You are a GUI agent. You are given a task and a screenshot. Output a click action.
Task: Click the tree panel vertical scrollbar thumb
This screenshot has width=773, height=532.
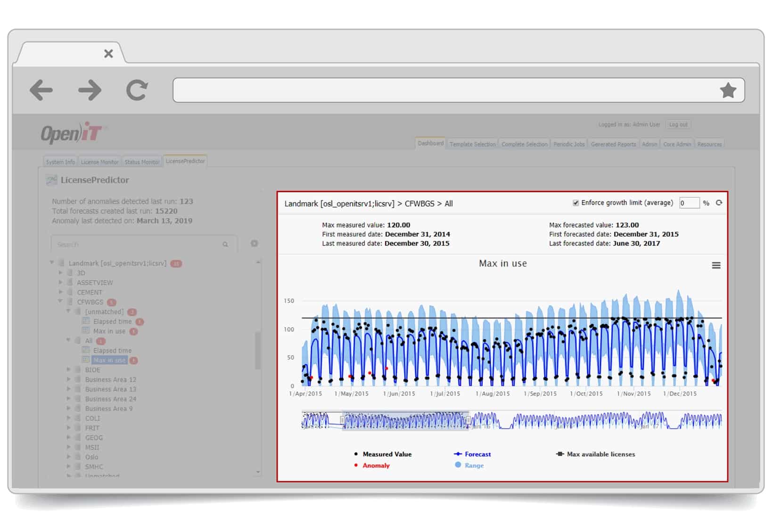click(258, 351)
